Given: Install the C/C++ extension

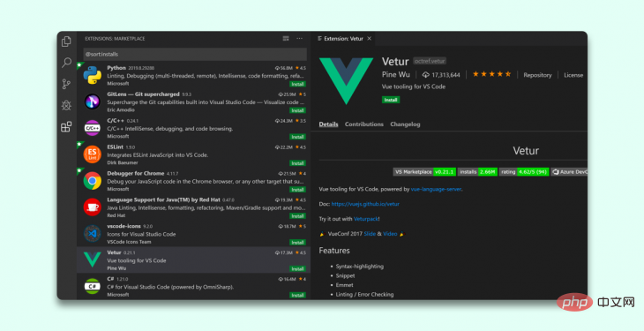Looking at the screenshot, I should click(297, 137).
